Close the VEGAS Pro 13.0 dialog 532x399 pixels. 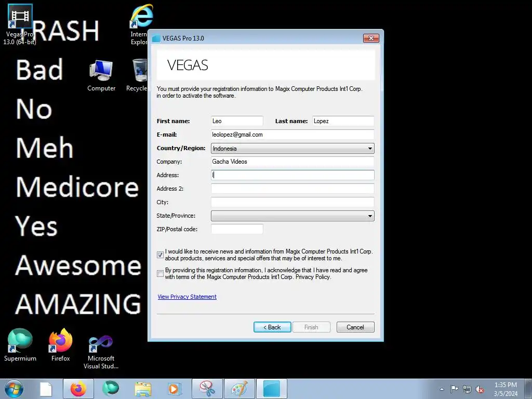click(371, 38)
